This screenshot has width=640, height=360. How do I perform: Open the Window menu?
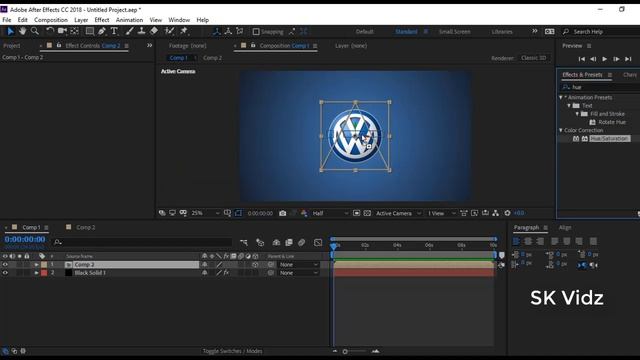179,20
